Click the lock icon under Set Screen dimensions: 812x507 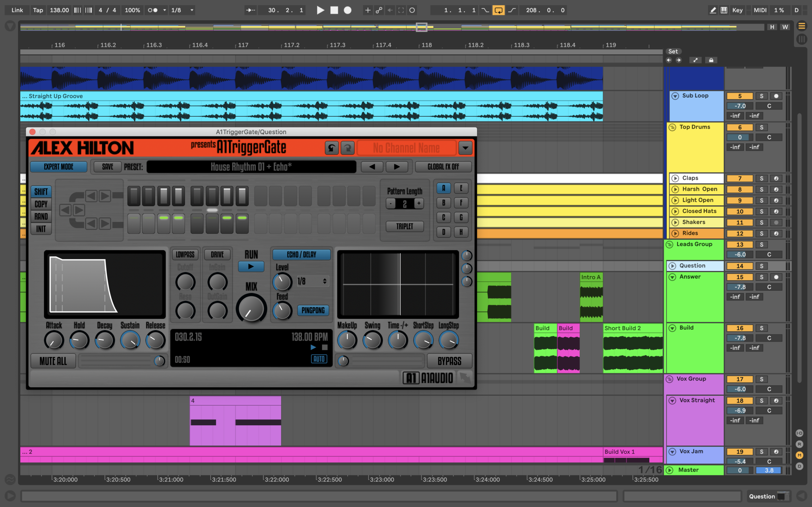(x=711, y=60)
